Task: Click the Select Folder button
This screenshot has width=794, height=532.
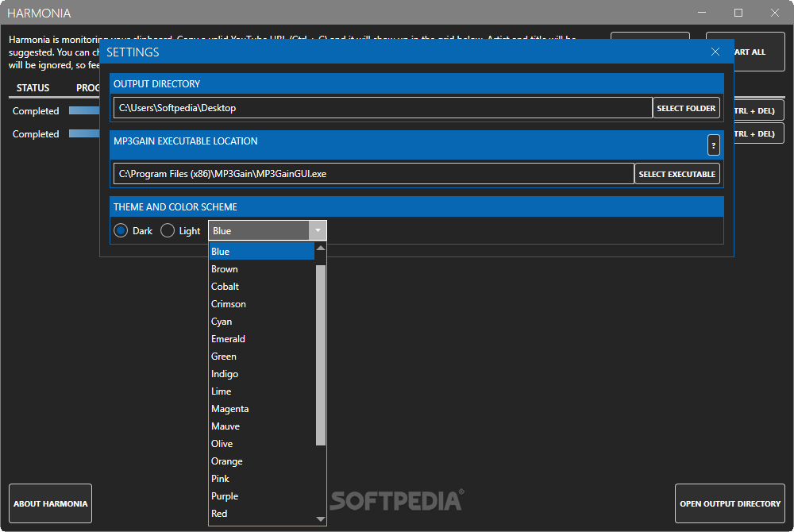Action: (x=686, y=108)
